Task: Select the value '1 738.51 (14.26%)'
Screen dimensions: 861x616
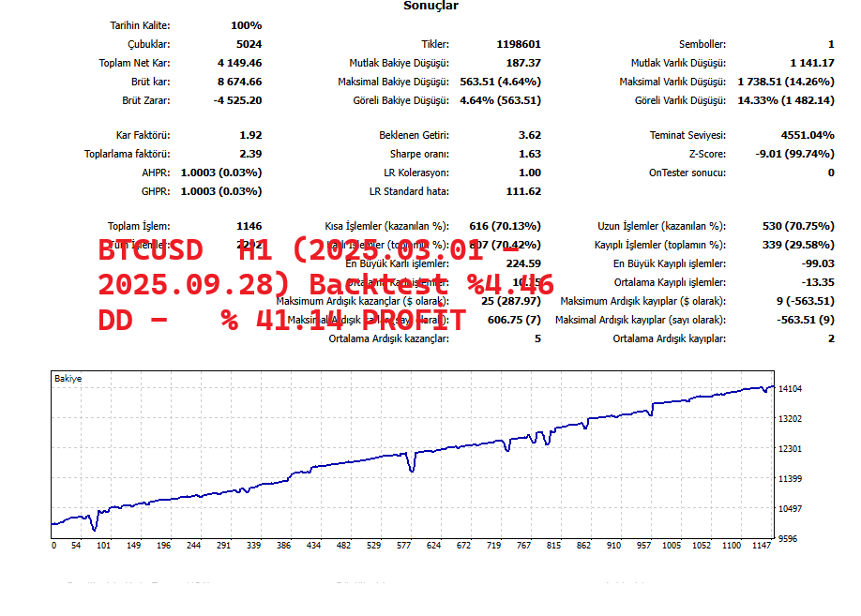Action: tap(786, 82)
